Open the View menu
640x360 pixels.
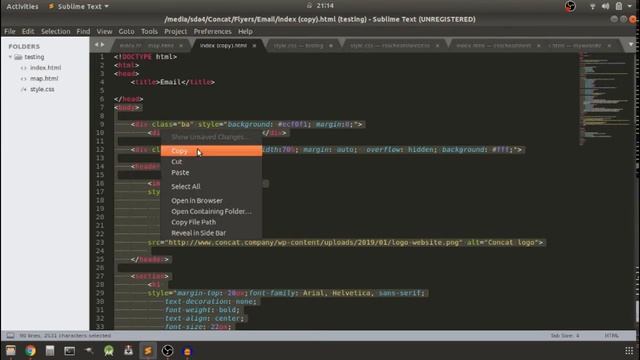[104, 31]
